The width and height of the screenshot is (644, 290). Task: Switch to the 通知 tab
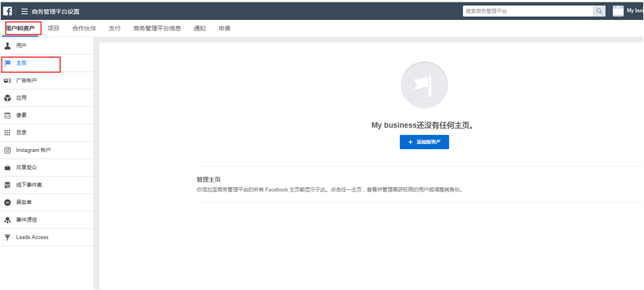200,28
